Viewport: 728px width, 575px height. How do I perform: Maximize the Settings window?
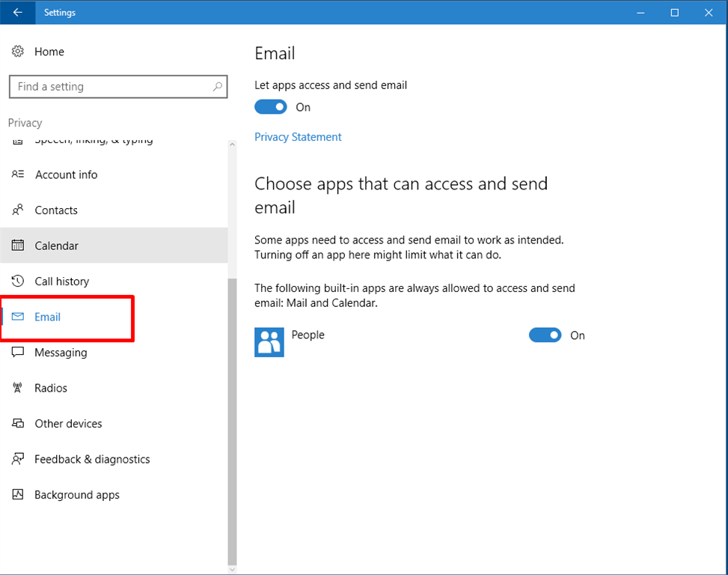coord(674,12)
